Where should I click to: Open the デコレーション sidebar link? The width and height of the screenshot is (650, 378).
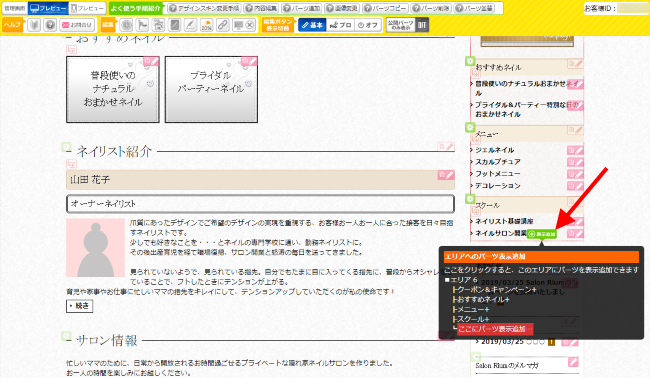[x=497, y=186]
